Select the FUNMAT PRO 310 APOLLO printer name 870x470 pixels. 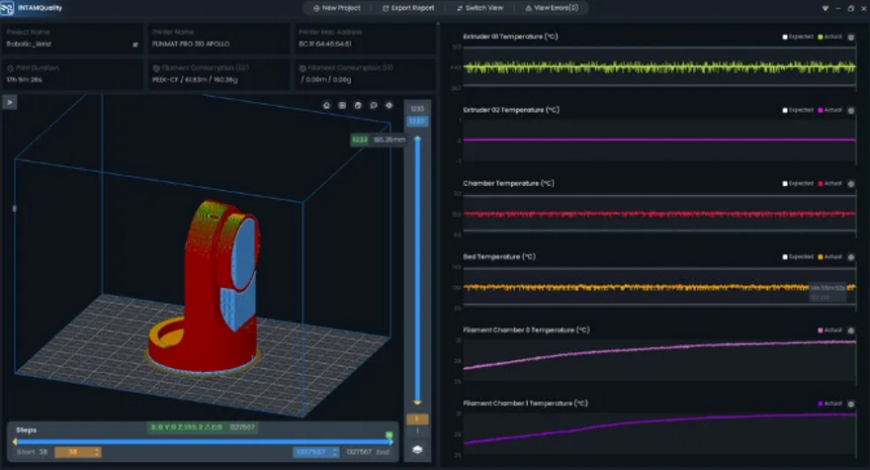(x=191, y=44)
